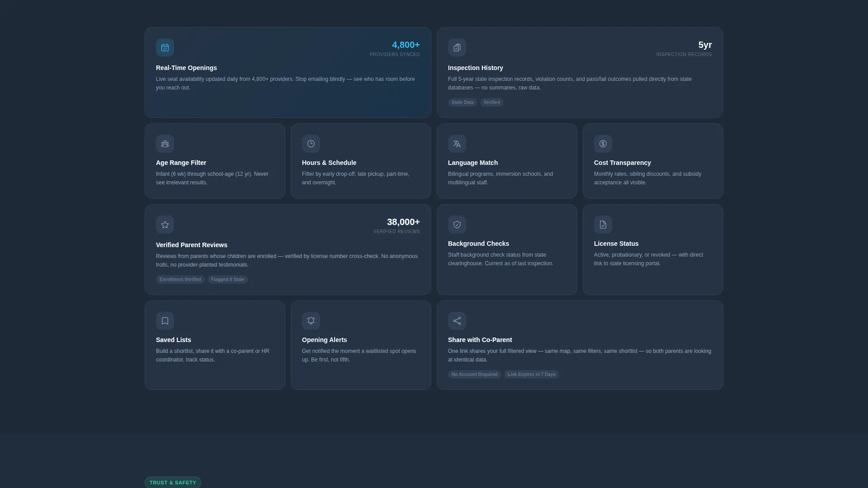Click the description starting "Bilingual programs, immersion schools"

[507, 178]
